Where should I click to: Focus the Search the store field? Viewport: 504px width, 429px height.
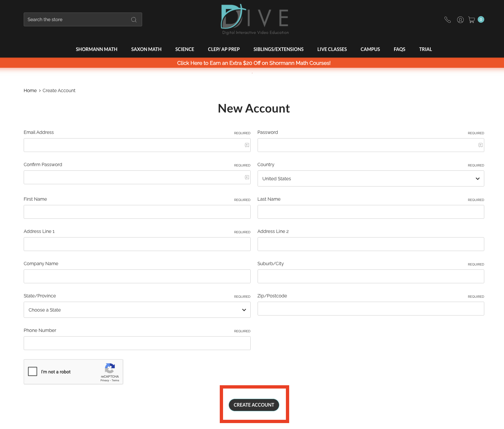point(83,19)
